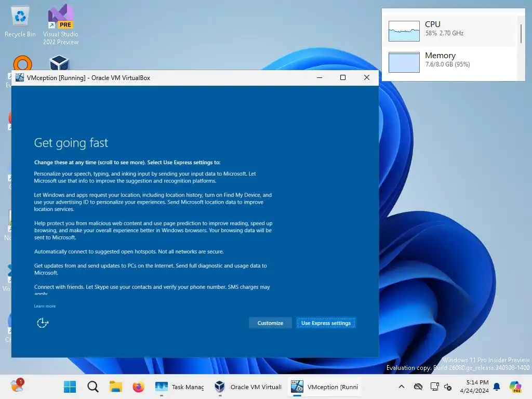This screenshot has height=399, width=532.
Task: Close the VMception VirtualBox window
Action: click(x=367, y=78)
